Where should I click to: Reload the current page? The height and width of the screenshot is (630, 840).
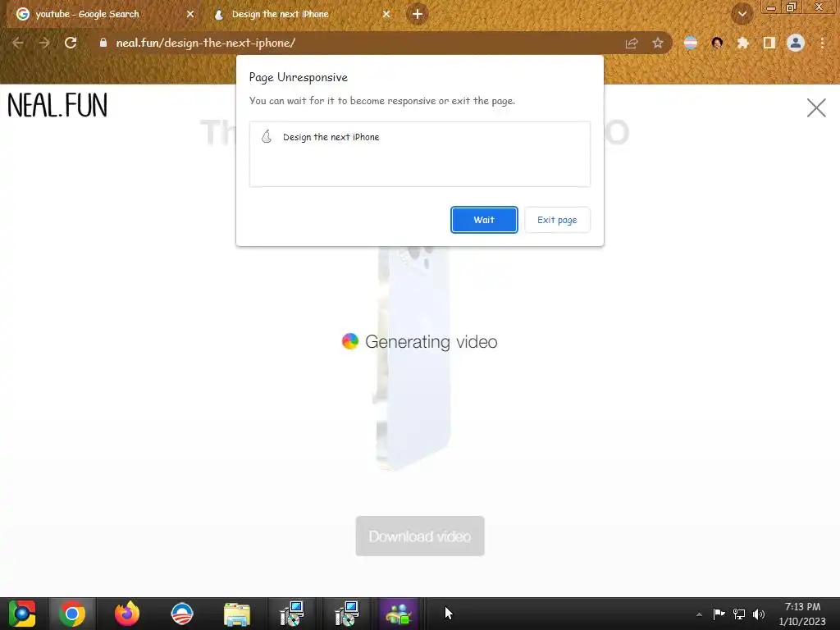[x=71, y=43]
